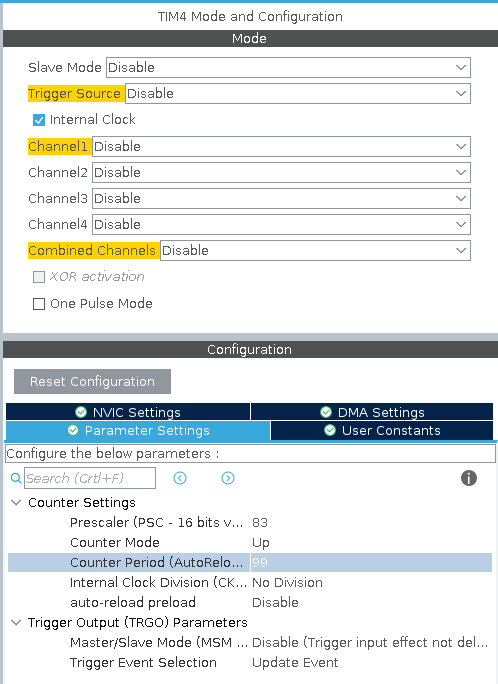Screen dimensions: 498x684
Task: Collapse the Counter Settings group
Action: coord(16,503)
